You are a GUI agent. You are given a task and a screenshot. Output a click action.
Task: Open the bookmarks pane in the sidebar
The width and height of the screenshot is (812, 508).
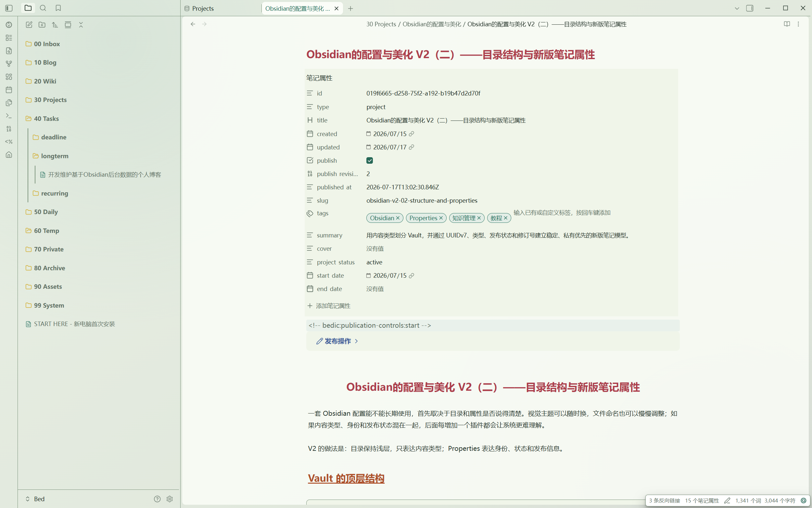[x=58, y=8]
